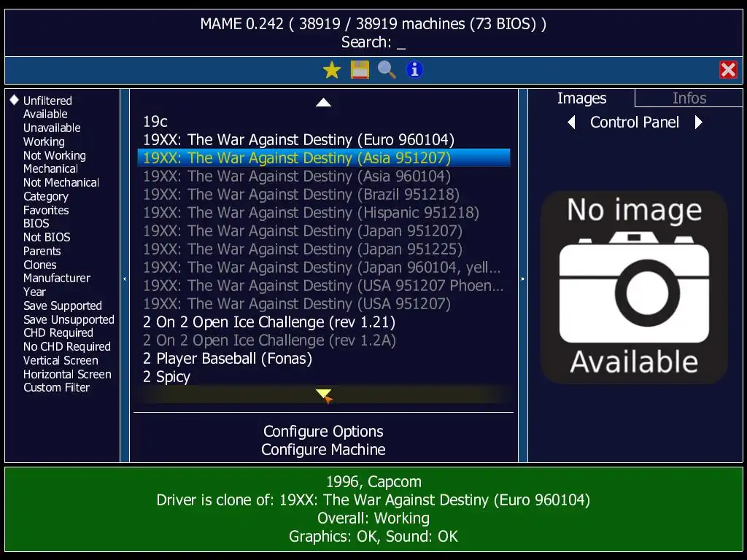The height and width of the screenshot is (560, 747).
Task: Open the Custom Filter option
Action: (x=56, y=388)
